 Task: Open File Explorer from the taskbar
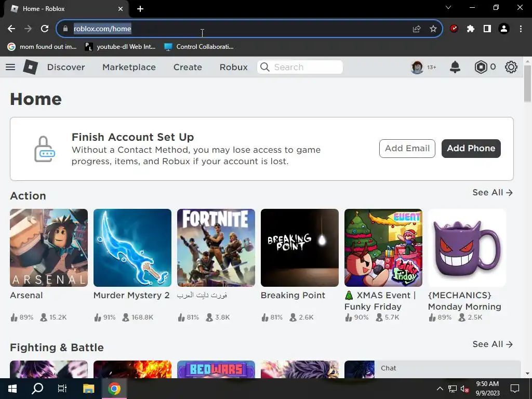88,389
